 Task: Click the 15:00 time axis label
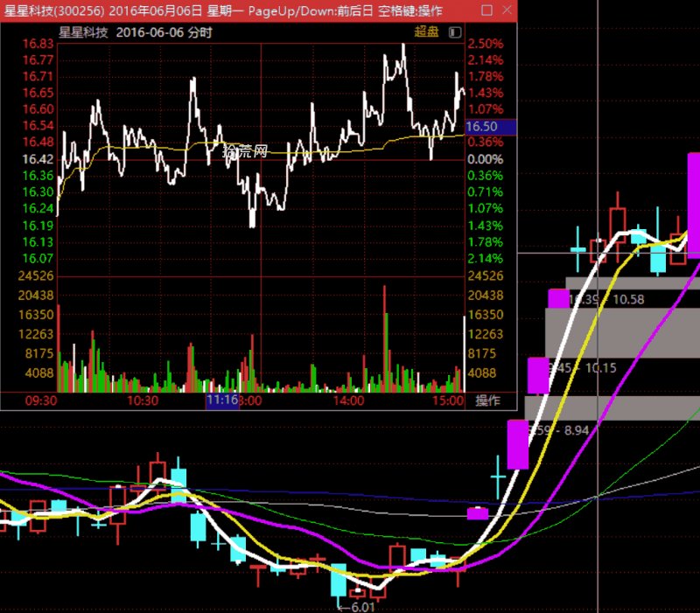[x=448, y=401]
